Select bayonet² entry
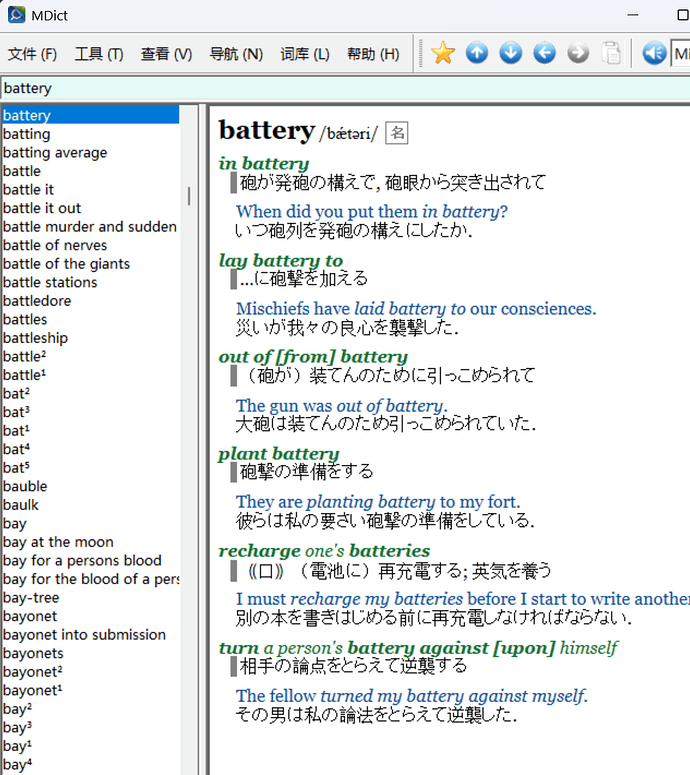The image size is (690, 775). pos(33,672)
